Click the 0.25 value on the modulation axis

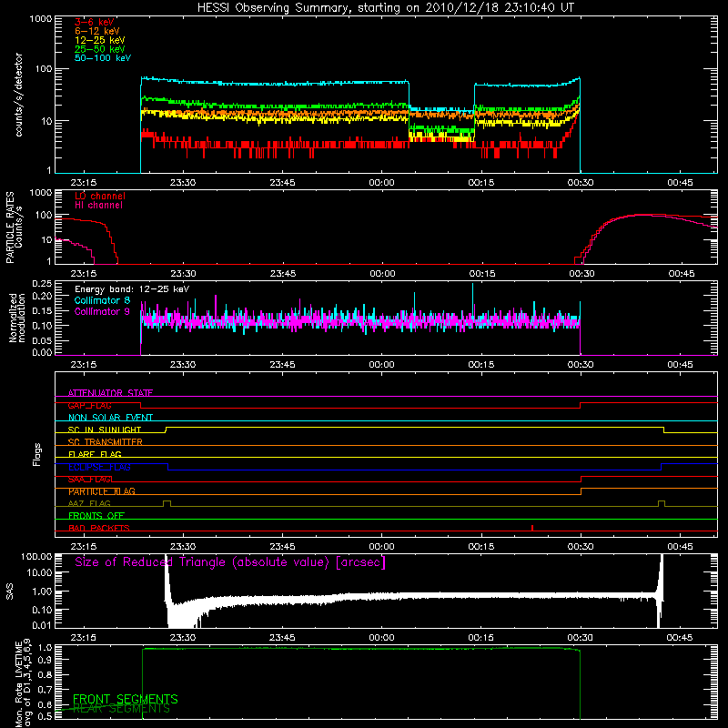point(42,283)
